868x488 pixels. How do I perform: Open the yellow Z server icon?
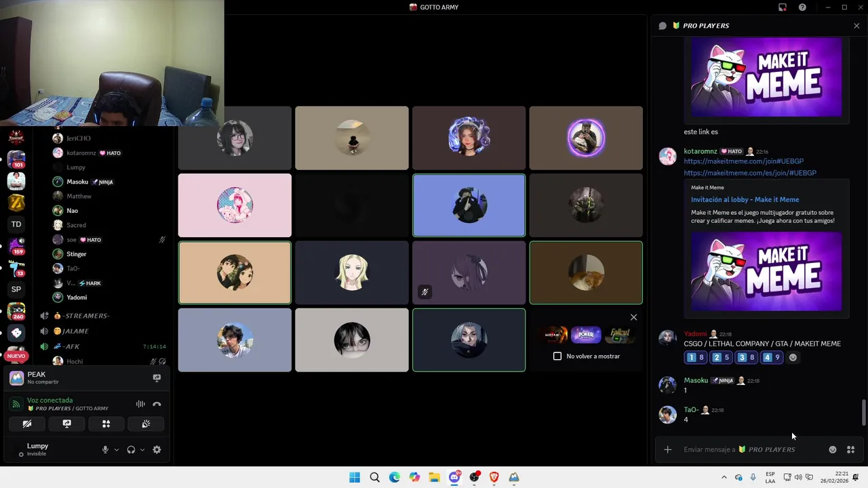pyautogui.click(x=16, y=203)
